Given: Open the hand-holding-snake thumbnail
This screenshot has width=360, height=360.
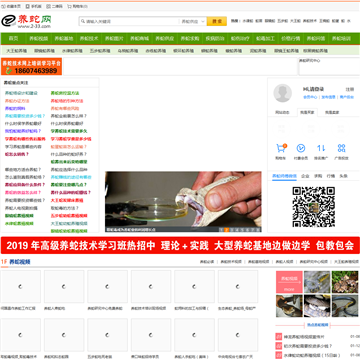Looking at the screenshot, I should 289,306.
